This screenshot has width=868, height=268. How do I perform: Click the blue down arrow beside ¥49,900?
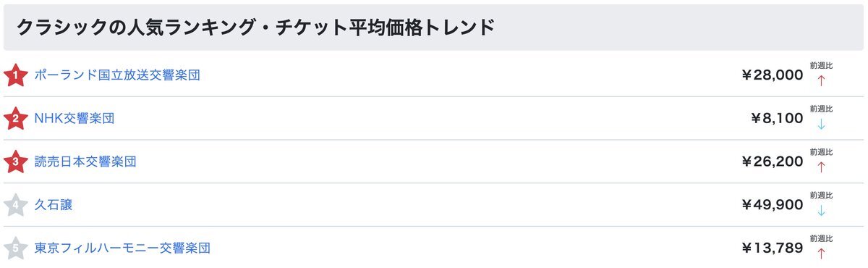coord(821,211)
